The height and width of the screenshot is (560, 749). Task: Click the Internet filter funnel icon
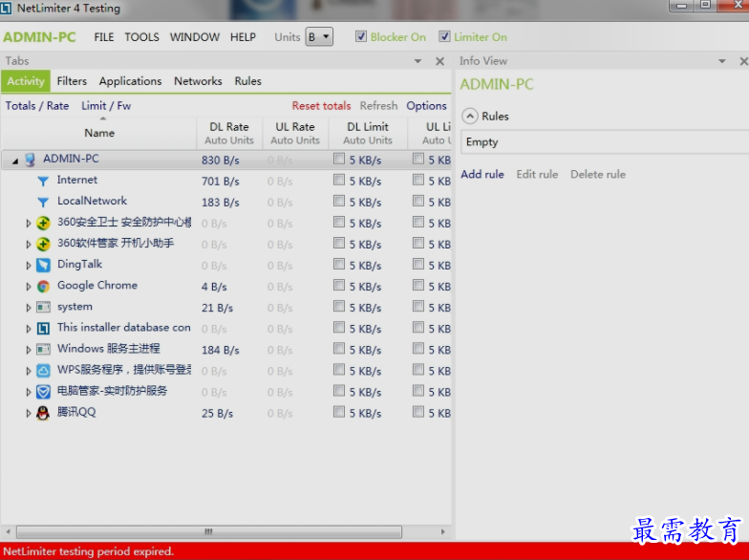[43, 182]
